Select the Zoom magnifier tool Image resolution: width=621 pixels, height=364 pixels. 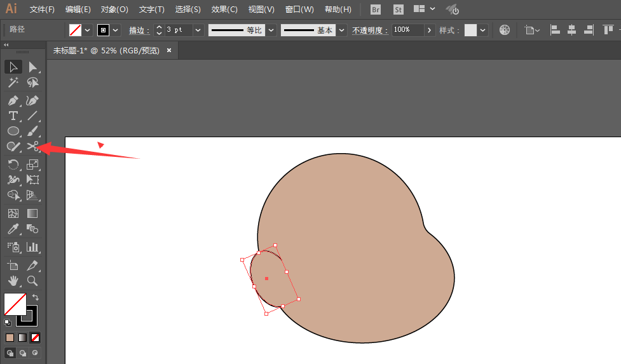tap(32, 280)
